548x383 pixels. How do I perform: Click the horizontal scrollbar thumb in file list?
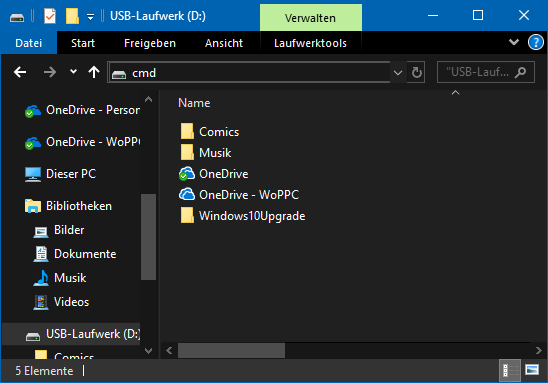[x=231, y=350]
